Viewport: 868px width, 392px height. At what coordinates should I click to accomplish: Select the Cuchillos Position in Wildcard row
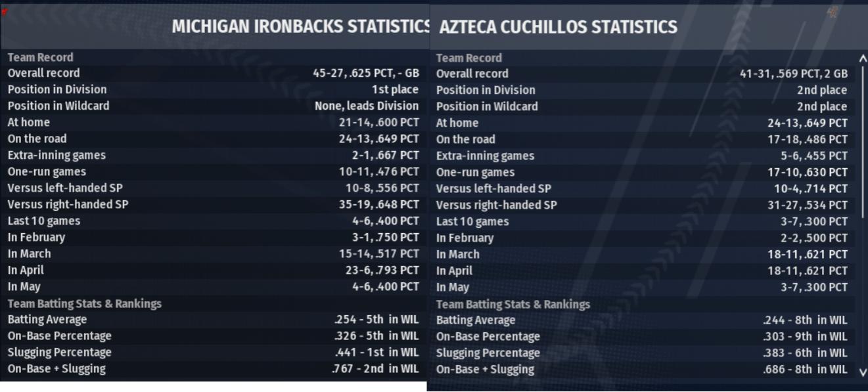click(x=643, y=106)
